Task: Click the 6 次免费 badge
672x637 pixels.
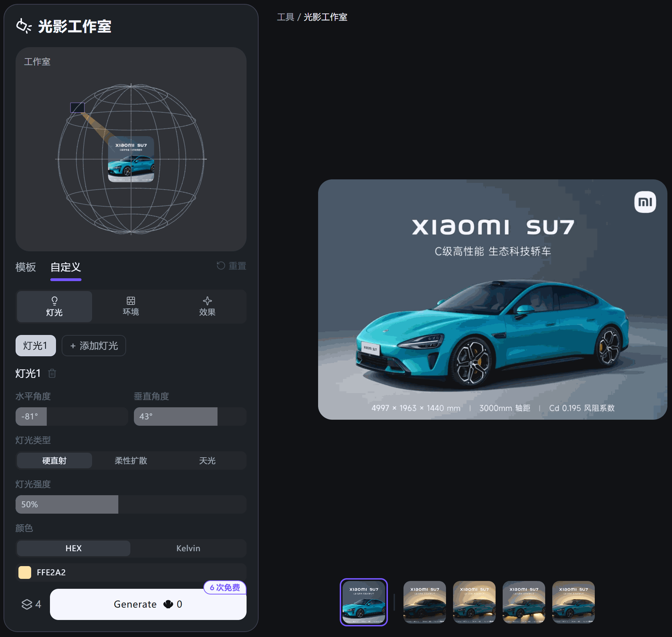Action: [x=225, y=587]
